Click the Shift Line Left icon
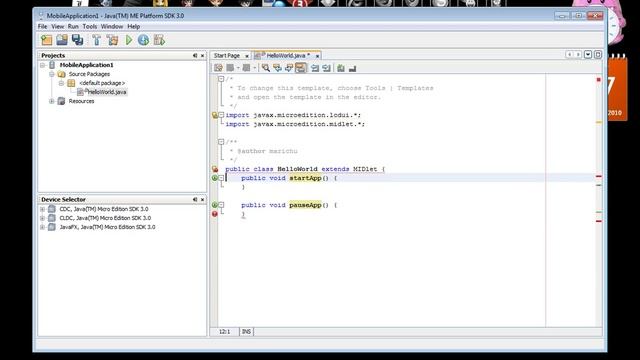The width and height of the screenshot is (640, 360). point(315,68)
